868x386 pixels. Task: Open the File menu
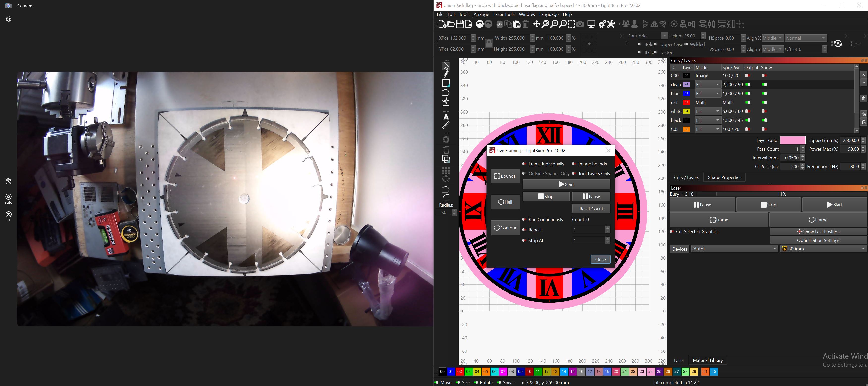[440, 14]
